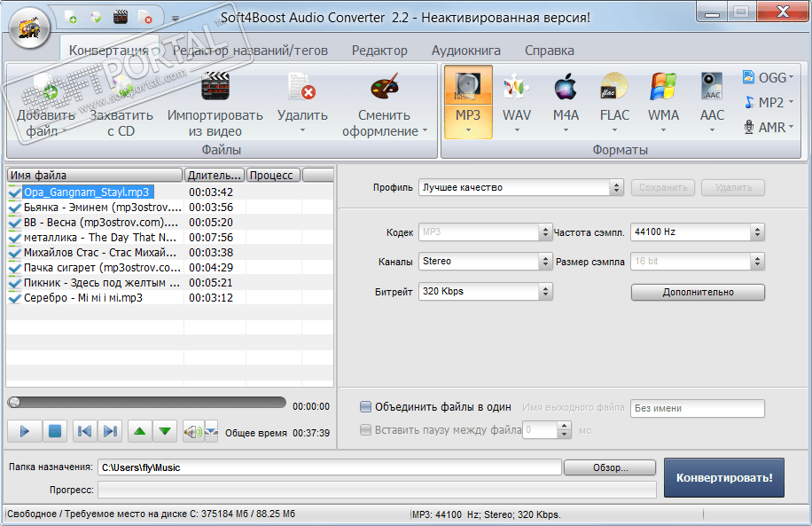The height and width of the screenshot is (526, 812).
Task: Click Захватить с CD ribbon icon
Action: point(121,88)
